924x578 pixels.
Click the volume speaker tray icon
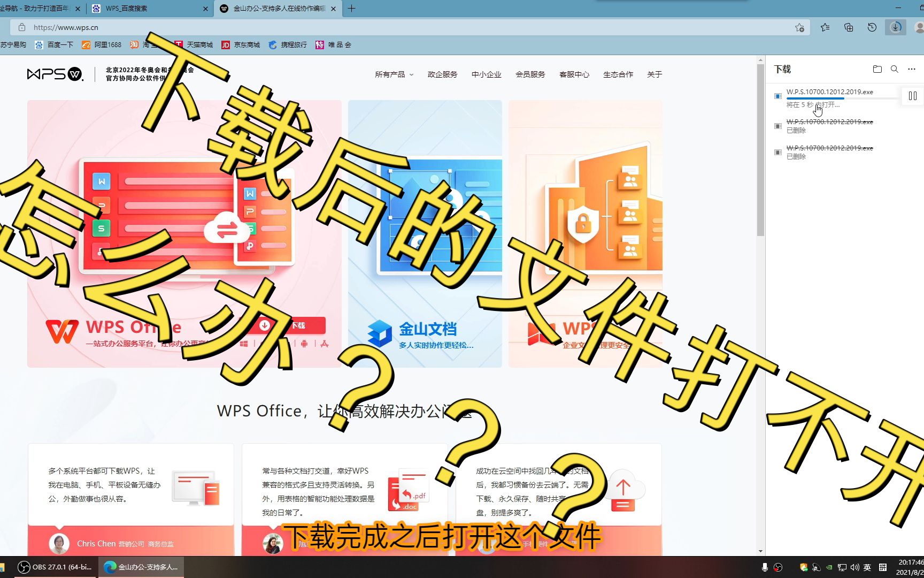(x=854, y=567)
